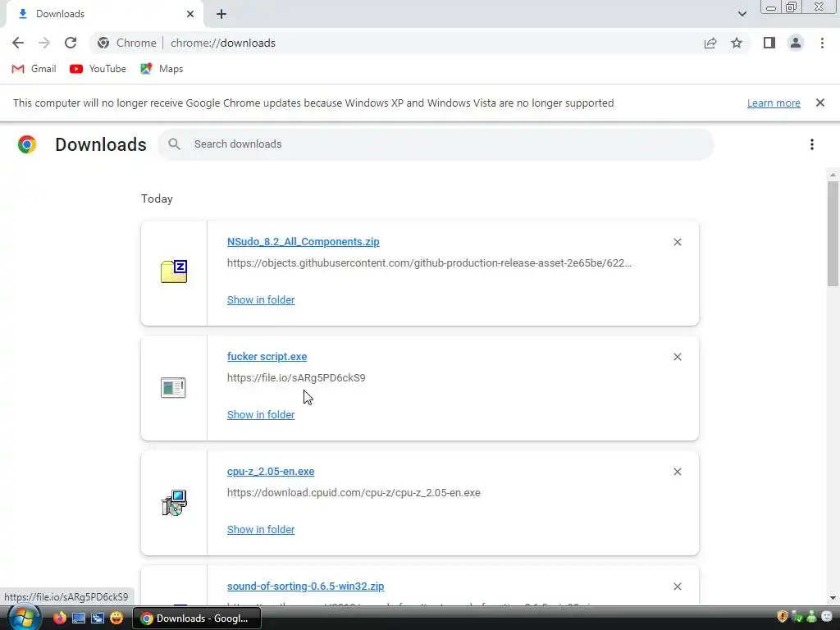Open sound-of-sorting-0.6.5-win32.zip link
Viewport: 840px width, 630px height.
(x=305, y=587)
